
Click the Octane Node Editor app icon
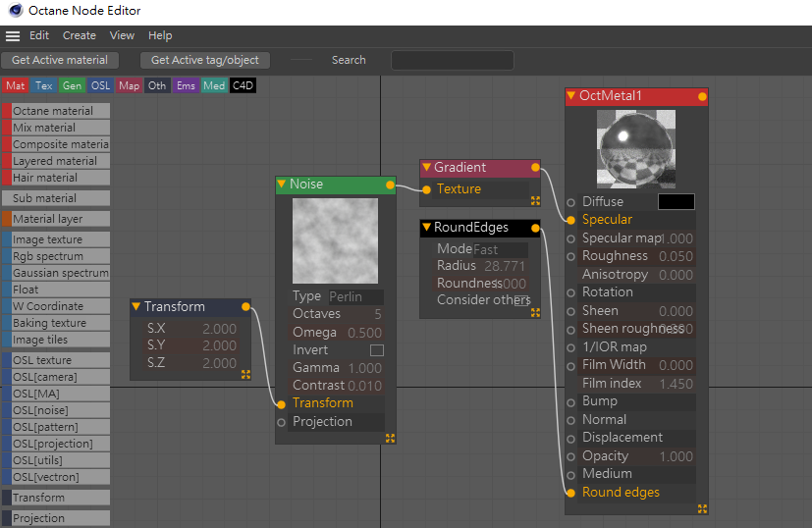coord(16,11)
